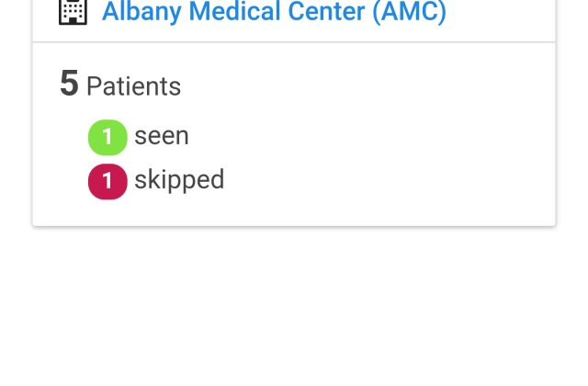Click the word Medical in the facility title
Viewport: 588px width, 386px height.
(235, 11)
